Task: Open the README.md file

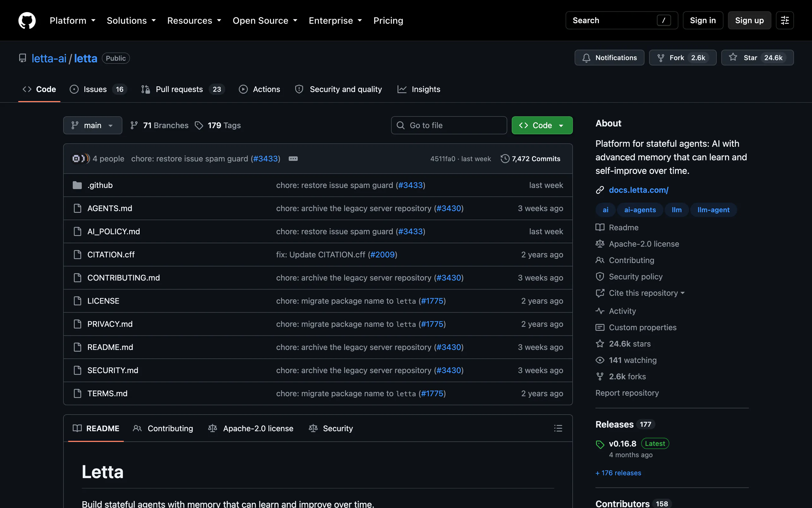Action: coord(110,347)
